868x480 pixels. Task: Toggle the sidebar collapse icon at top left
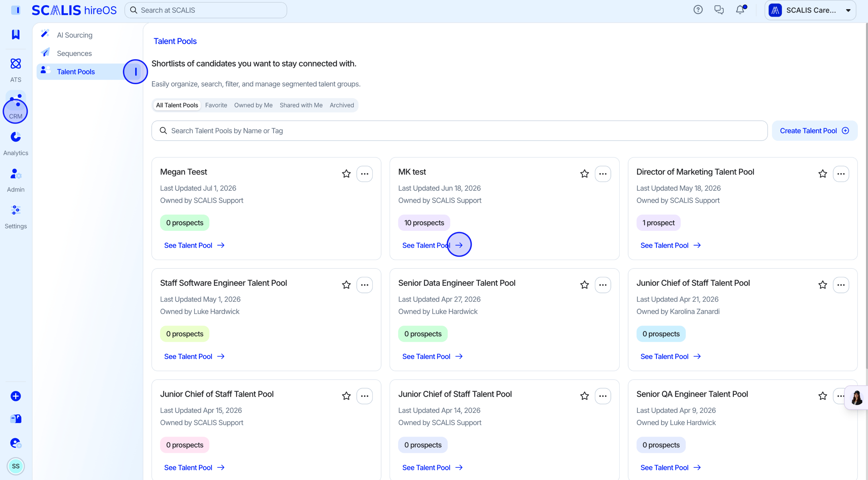(16, 10)
